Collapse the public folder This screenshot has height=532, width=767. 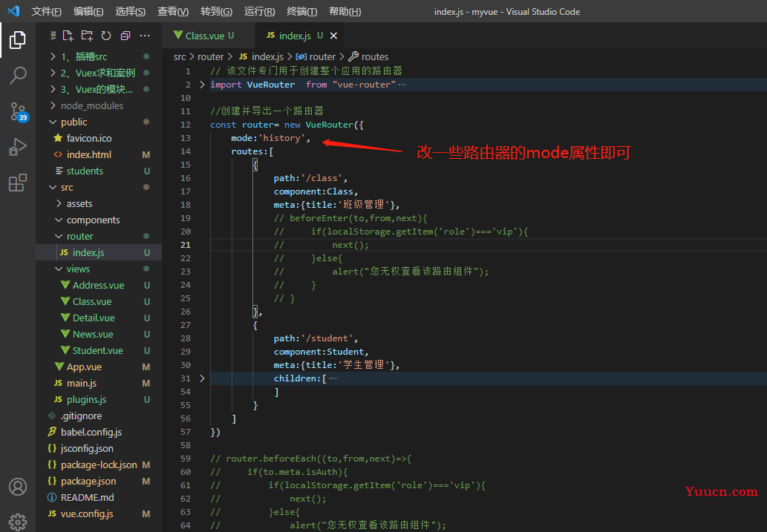click(x=99, y=122)
